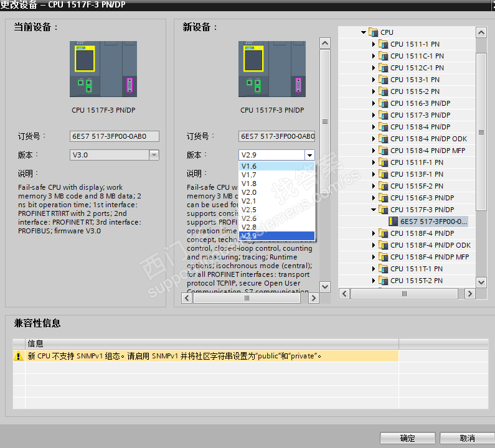Click the 6ES7 517-3FP00 module icon
Image resolution: width=495 pixels, height=448 pixels.
(x=393, y=222)
